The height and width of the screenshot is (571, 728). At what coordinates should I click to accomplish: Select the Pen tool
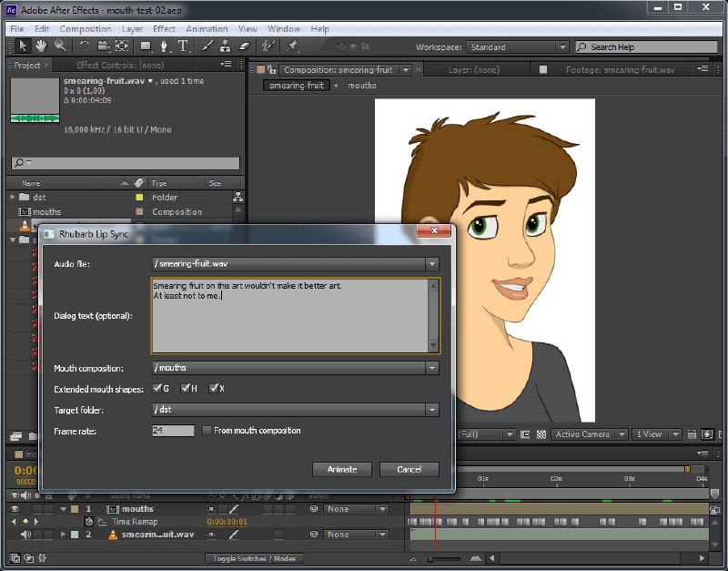click(x=164, y=46)
